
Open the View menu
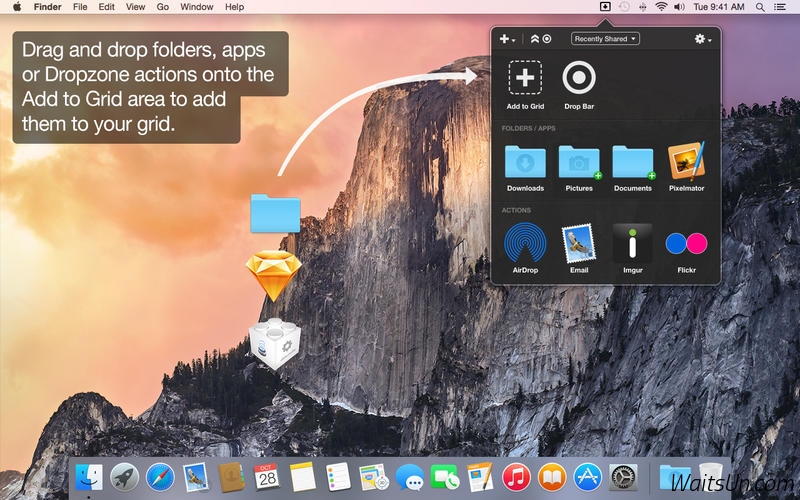(x=135, y=7)
